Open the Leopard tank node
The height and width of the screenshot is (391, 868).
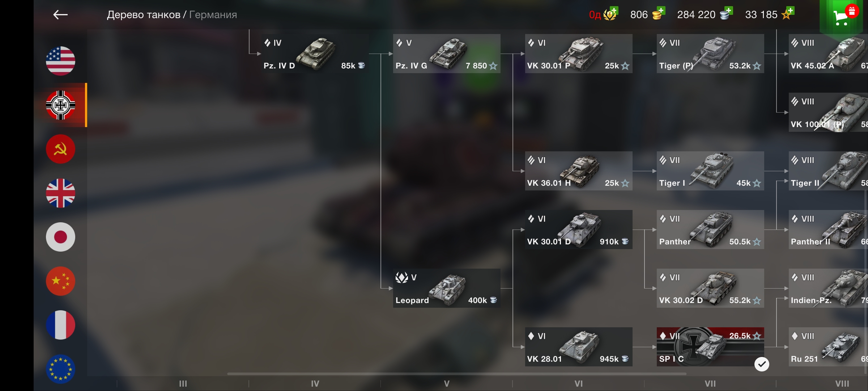click(447, 288)
